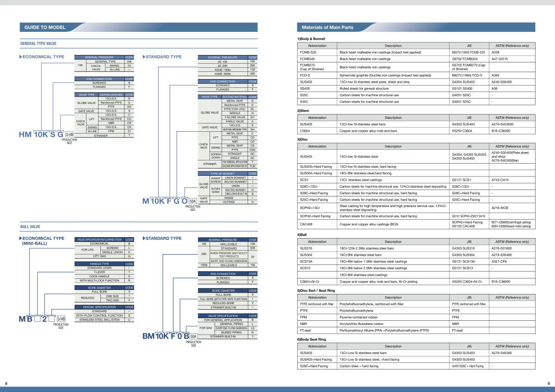
Task: Click the empty box following MB 2
Action: 51,319
